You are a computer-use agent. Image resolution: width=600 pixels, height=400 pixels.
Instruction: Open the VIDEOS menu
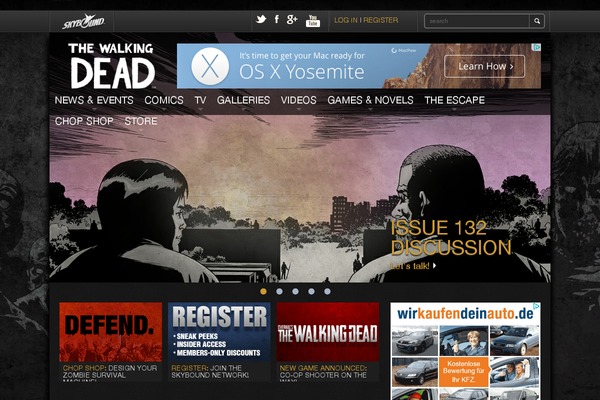(x=298, y=100)
